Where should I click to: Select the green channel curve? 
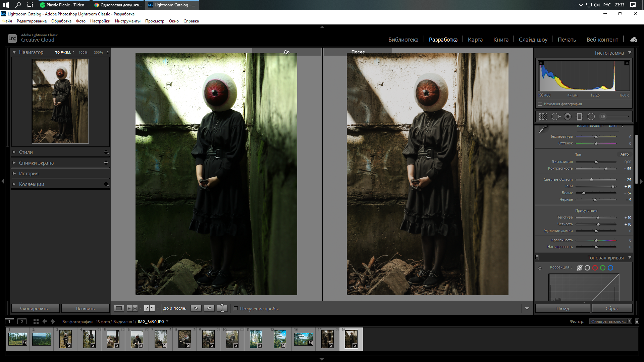coord(603,268)
